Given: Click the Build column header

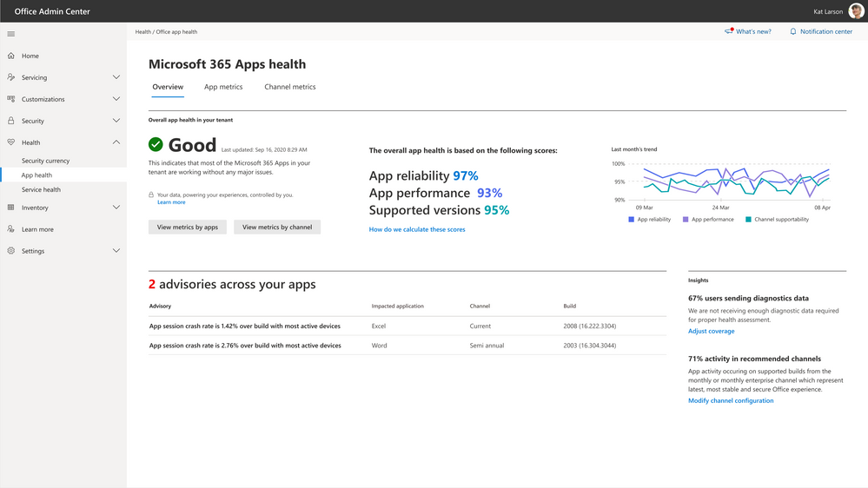Looking at the screenshot, I should point(570,306).
